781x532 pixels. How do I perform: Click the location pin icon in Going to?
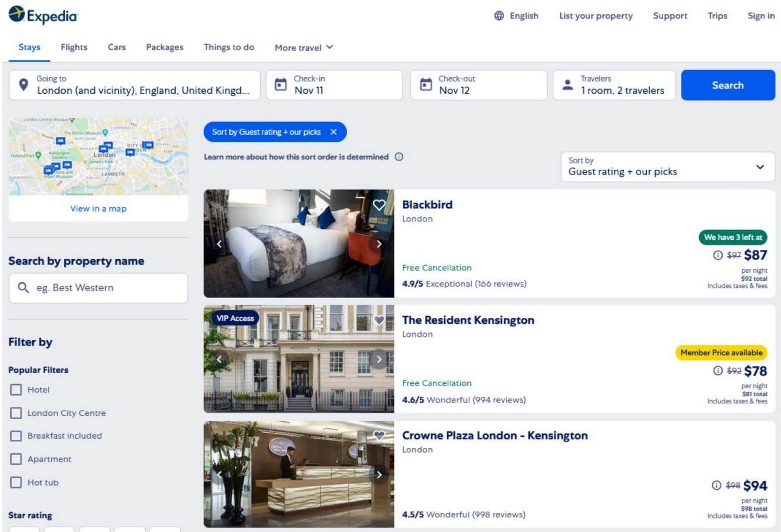[x=24, y=85]
